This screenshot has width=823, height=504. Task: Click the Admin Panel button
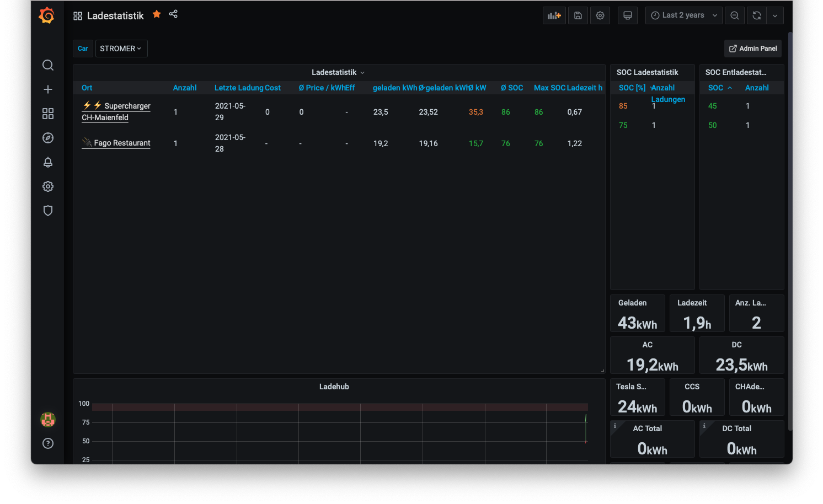(752, 49)
